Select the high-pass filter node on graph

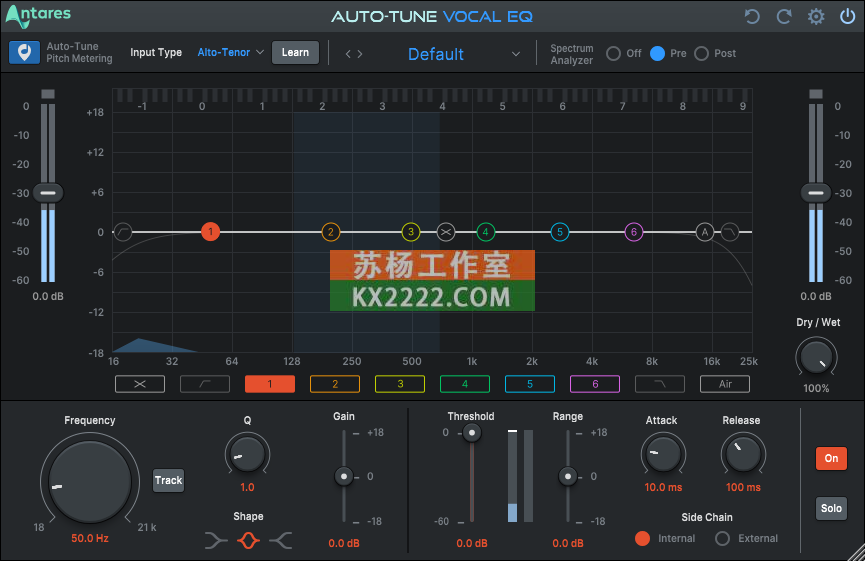(x=123, y=232)
